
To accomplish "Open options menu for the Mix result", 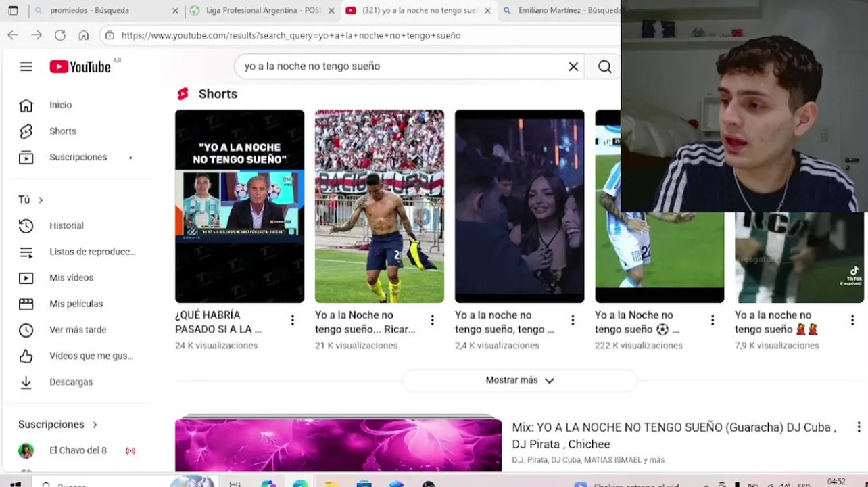I will pyautogui.click(x=859, y=427).
